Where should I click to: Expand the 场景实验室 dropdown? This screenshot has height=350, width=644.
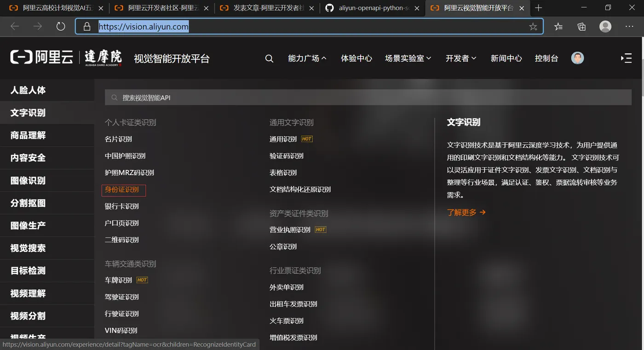(x=408, y=58)
